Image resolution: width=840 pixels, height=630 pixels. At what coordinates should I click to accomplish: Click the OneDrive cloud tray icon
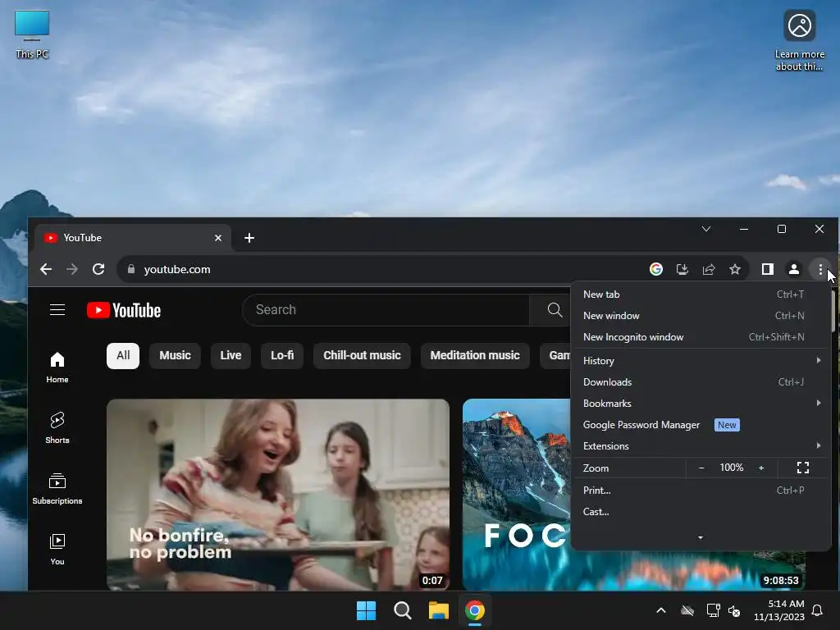tap(687, 610)
